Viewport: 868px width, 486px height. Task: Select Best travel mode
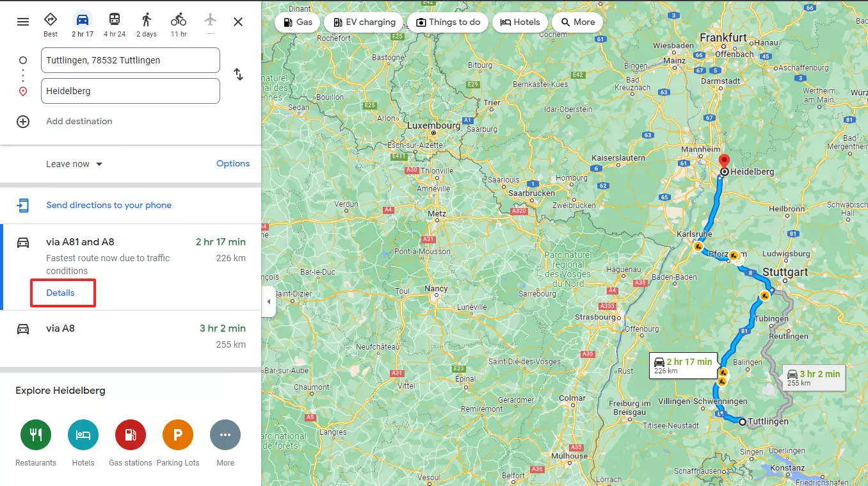[51, 24]
